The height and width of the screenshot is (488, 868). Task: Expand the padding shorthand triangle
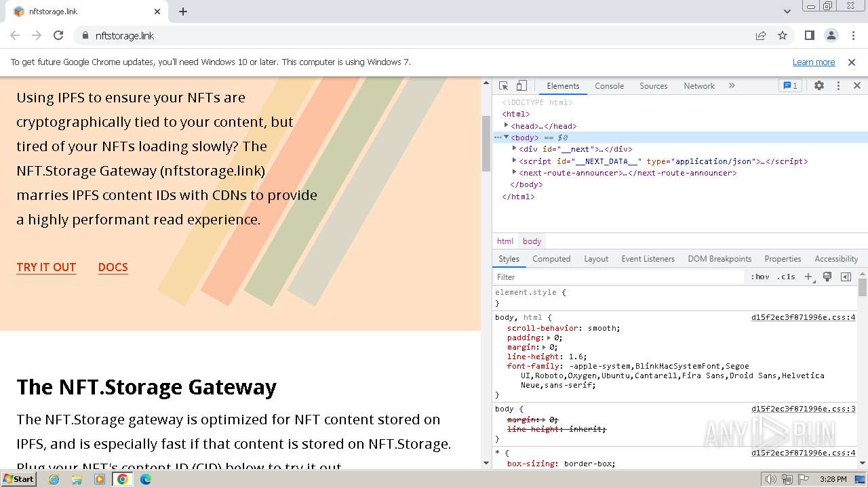tap(549, 338)
